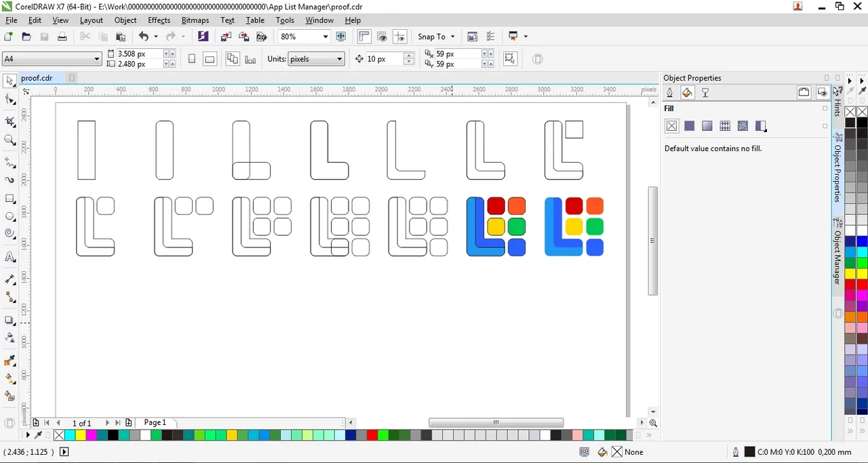Select the Color Eyedropper tool
Image resolution: width=868 pixels, height=463 pixels.
point(9,361)
